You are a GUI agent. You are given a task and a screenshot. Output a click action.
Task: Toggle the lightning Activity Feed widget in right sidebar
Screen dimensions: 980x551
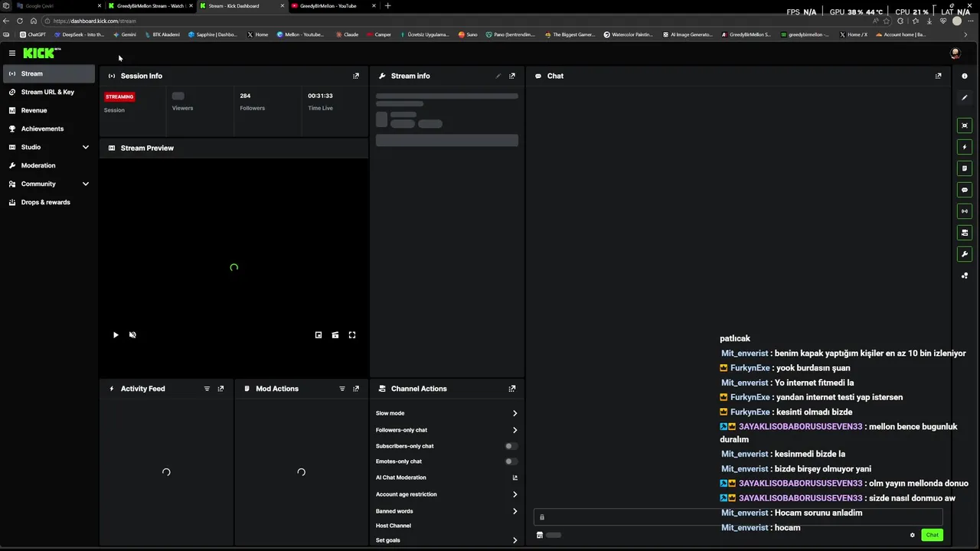point(965,147)
